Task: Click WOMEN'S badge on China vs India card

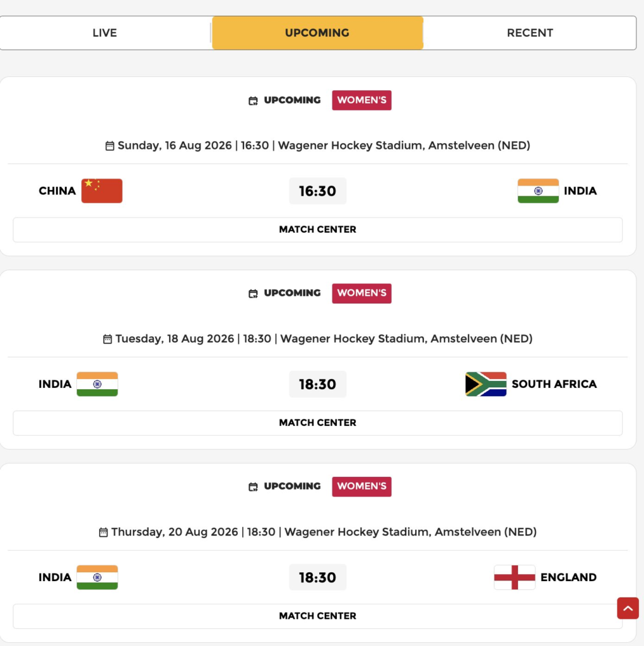Action: pyautogui.click(x=361, y=100)
